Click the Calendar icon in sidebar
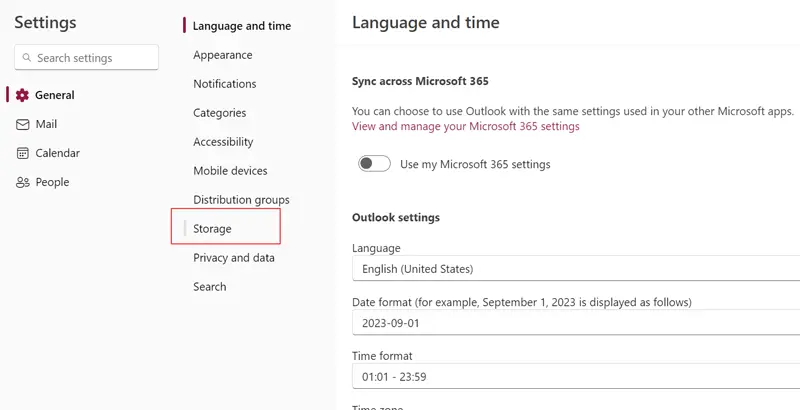 23,153
